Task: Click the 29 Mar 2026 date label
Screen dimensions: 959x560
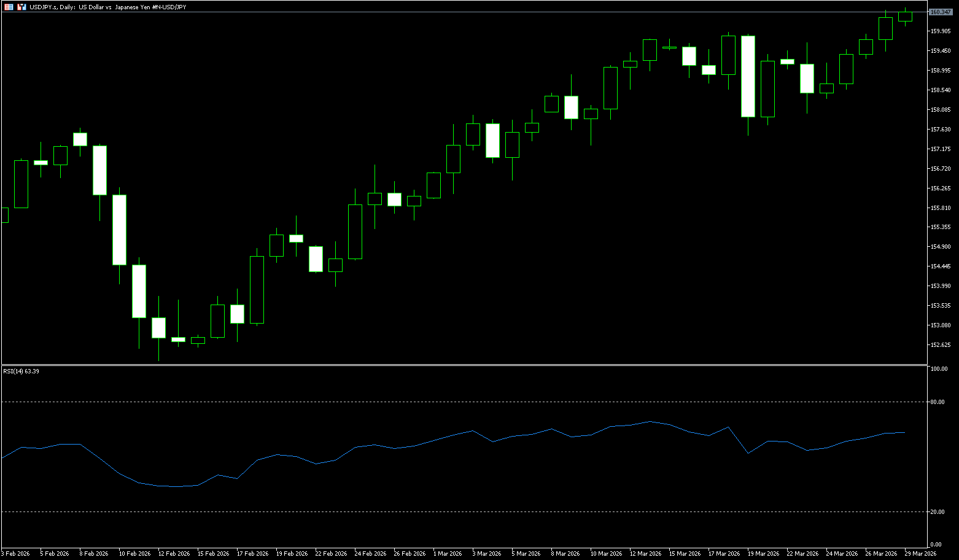Action: (920, 554)
